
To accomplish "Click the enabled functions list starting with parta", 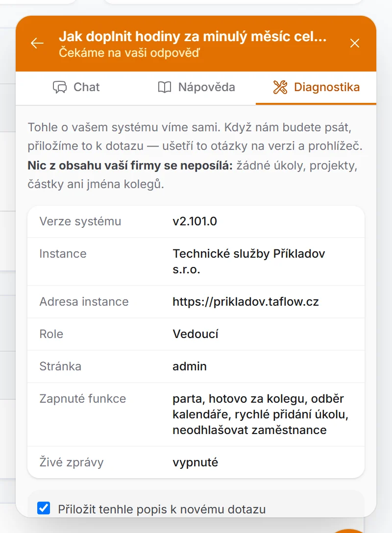I will [260, 414].
